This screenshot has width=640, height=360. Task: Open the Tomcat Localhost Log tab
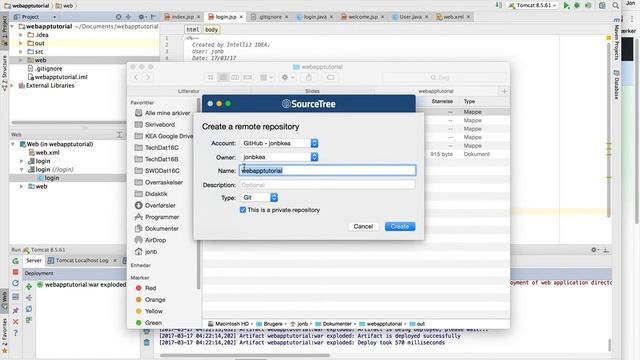(82, 260)
